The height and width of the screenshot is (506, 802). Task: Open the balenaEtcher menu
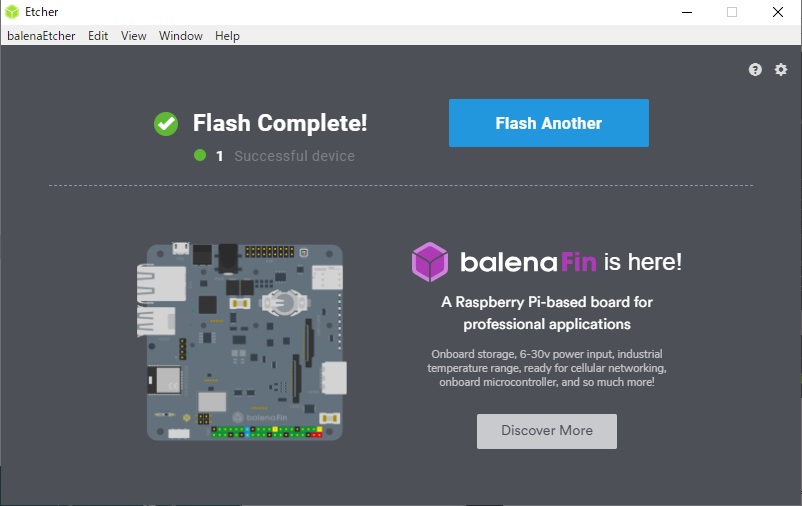[x=41, y=36]
